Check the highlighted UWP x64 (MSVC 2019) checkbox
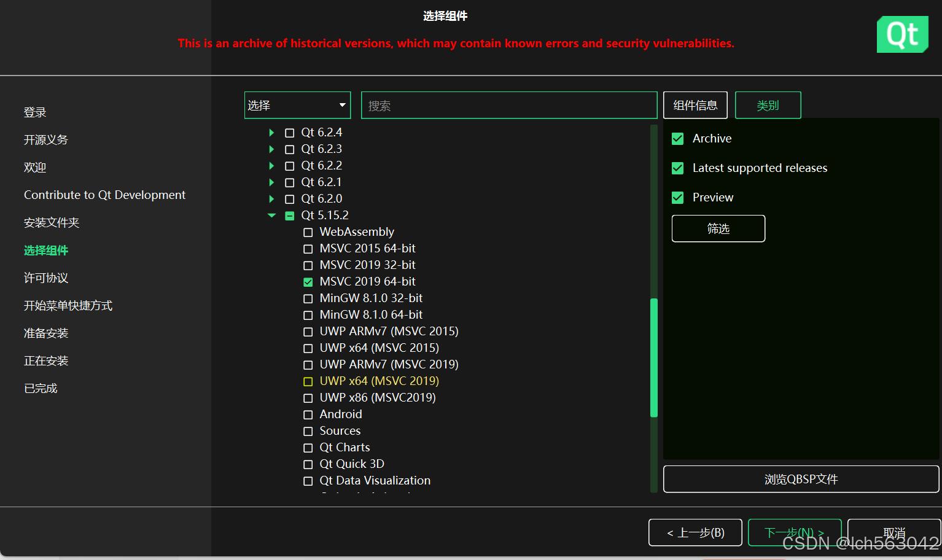Screen dimensions: 942x560 (x=308, y=381)
